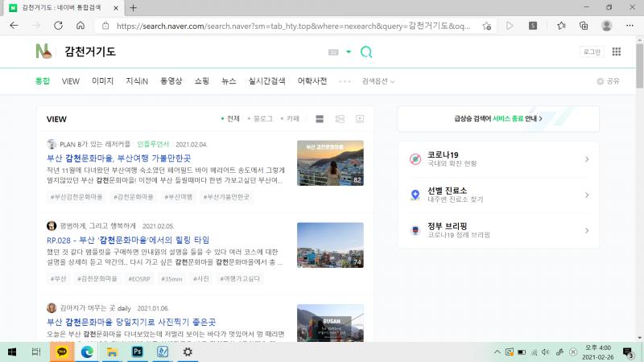Open the Naver apps grid icon

[x=616, y=51]
